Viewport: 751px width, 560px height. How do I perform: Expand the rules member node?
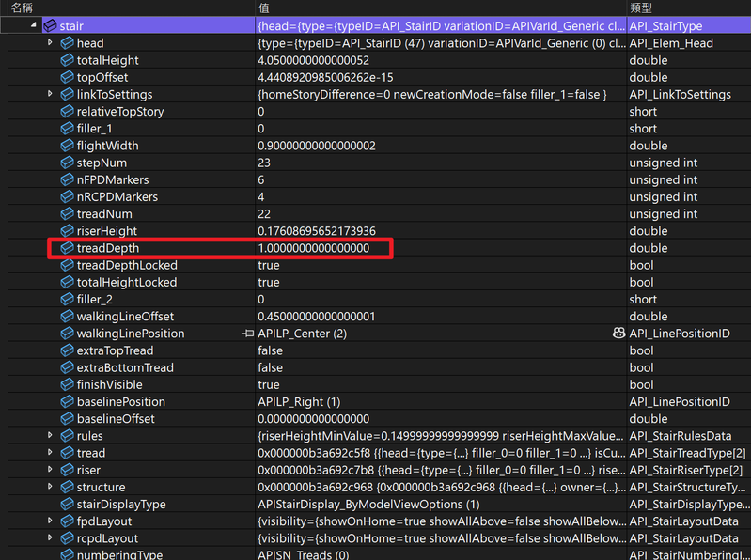[x=50, y=435]
